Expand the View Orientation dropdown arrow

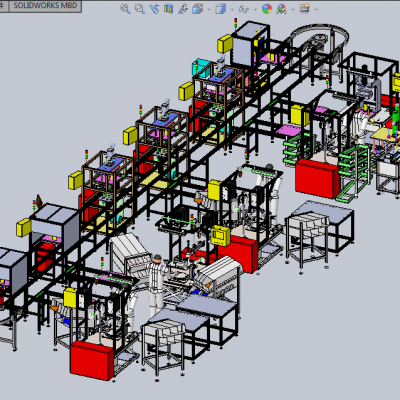click(209, 9)
